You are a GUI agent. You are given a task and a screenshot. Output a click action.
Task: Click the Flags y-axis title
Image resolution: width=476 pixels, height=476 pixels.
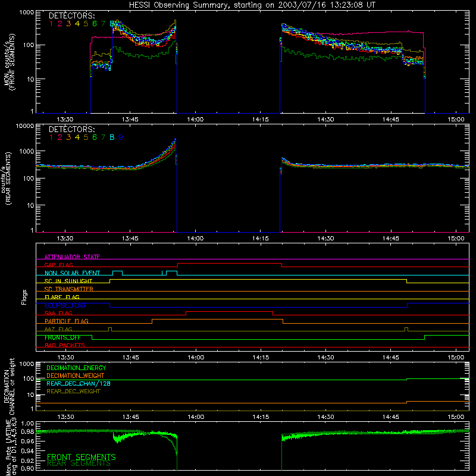tap(24, 297)
